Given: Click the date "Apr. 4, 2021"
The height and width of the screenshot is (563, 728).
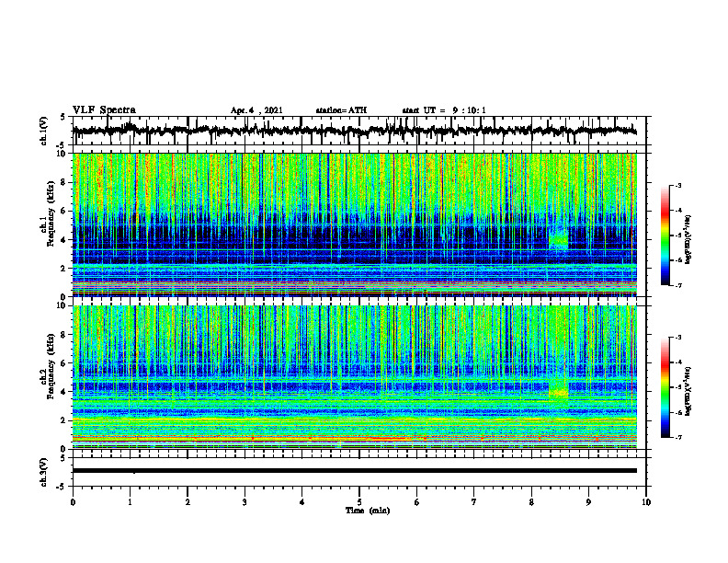Looking at the screenshot, I should pos(256,110).
